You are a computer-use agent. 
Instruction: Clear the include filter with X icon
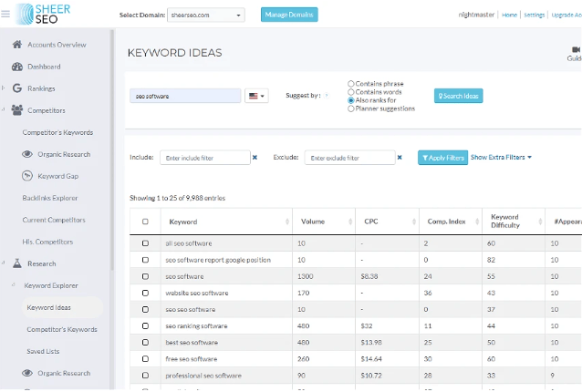[x=255, y=158]
